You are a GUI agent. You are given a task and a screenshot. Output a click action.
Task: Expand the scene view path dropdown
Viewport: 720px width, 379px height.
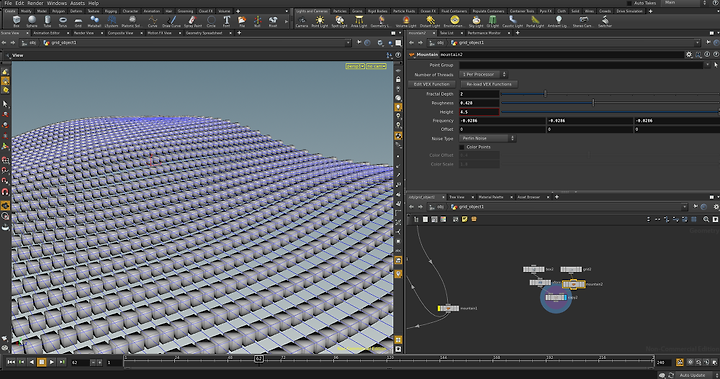348,43
